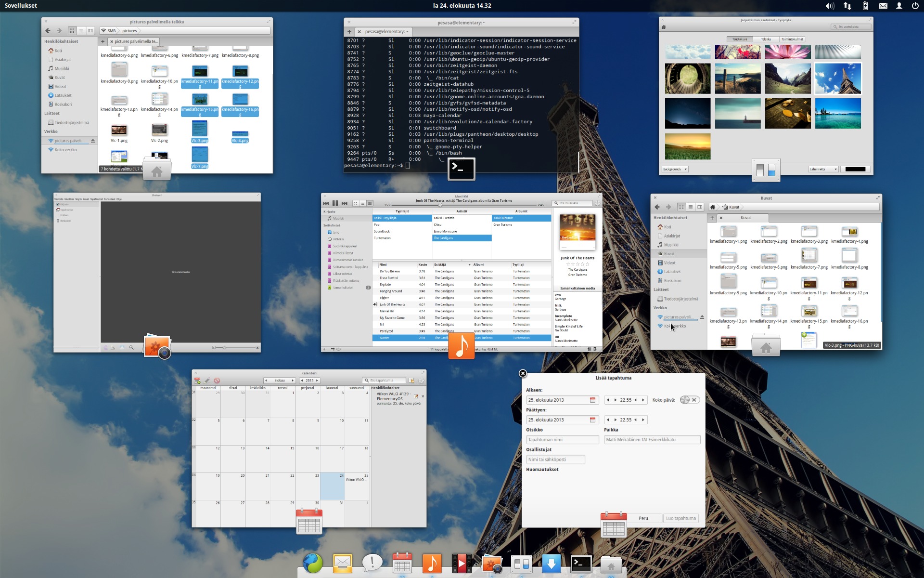Open the power session indicator
924x578 pixels.
click(x=915, y=6)
